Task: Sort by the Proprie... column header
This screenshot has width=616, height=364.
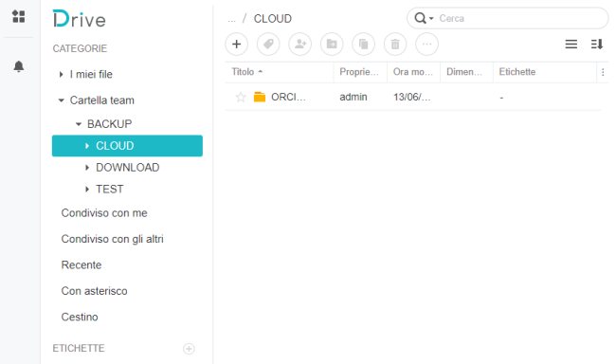Action: (x=360, y=72)
